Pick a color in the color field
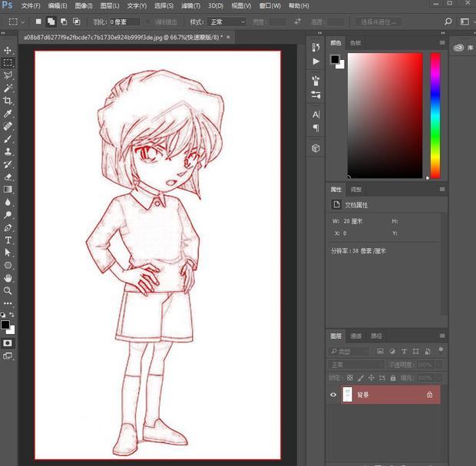This screenshot has height=466, width=476. pos(385,116)
